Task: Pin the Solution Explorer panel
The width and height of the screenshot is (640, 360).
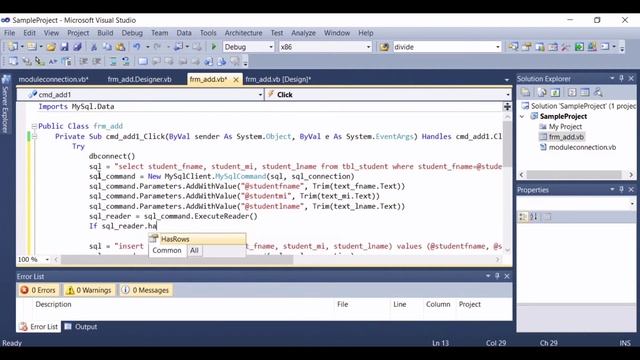Action: click(x=622, y=78)
